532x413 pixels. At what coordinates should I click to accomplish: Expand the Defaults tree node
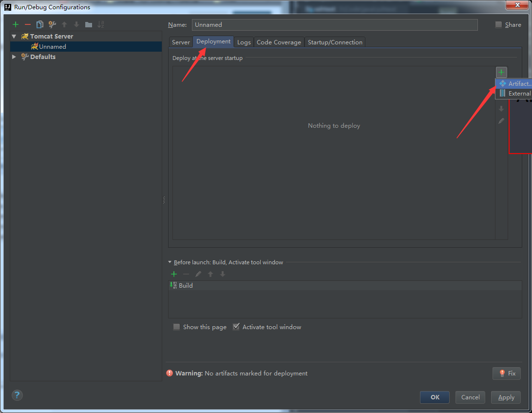click(x=14, y=57)
